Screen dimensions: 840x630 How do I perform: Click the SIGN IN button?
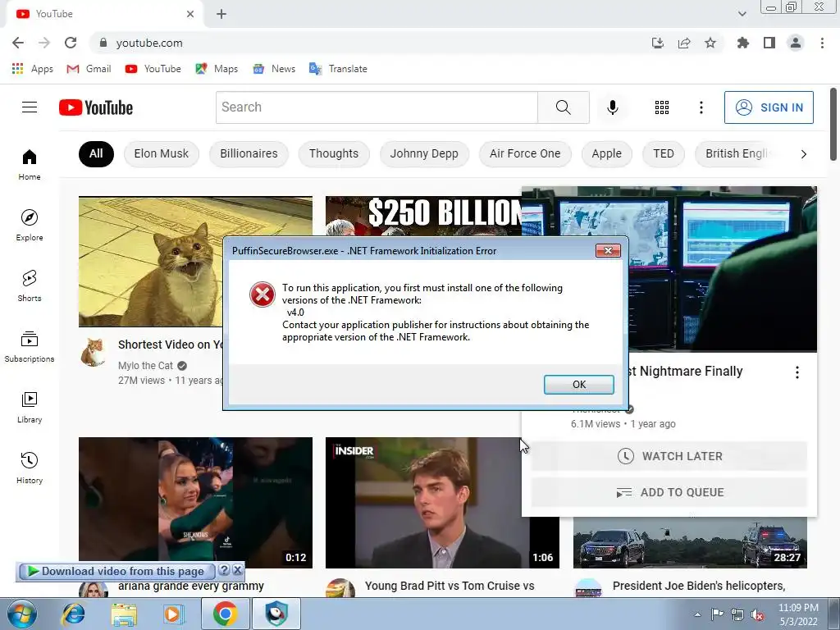769,107
